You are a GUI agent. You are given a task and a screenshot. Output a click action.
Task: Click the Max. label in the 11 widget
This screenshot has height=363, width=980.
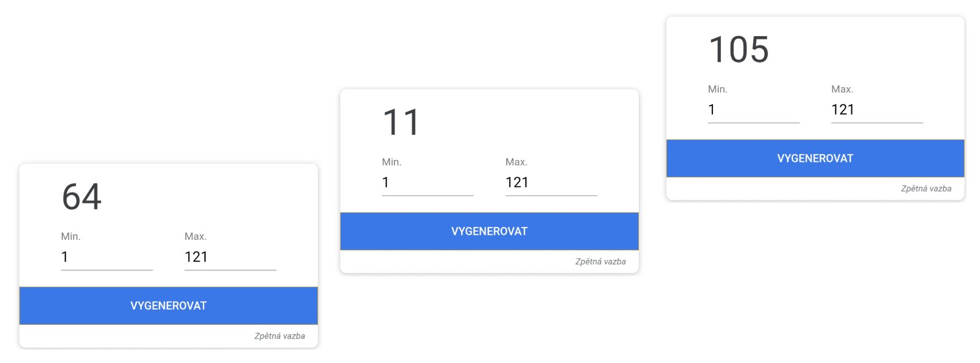(516, 162)
